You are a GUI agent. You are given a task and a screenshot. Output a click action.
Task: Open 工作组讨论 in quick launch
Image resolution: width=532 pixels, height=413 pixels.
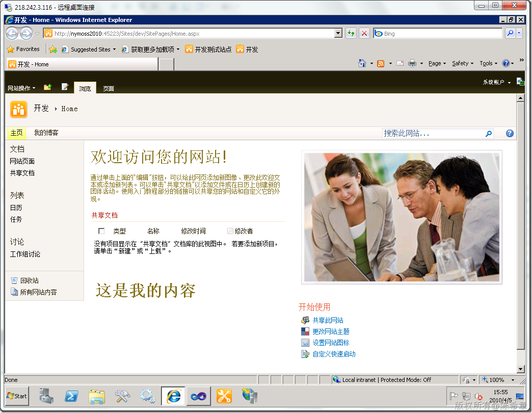tap(25, 254)
